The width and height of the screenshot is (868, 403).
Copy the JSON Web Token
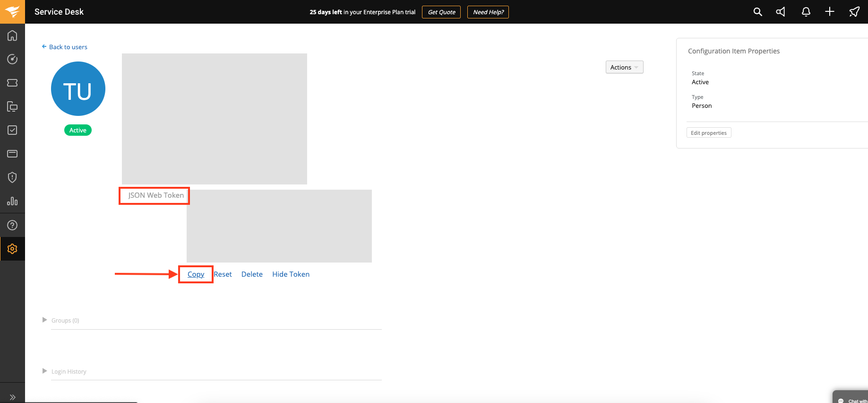196,274
